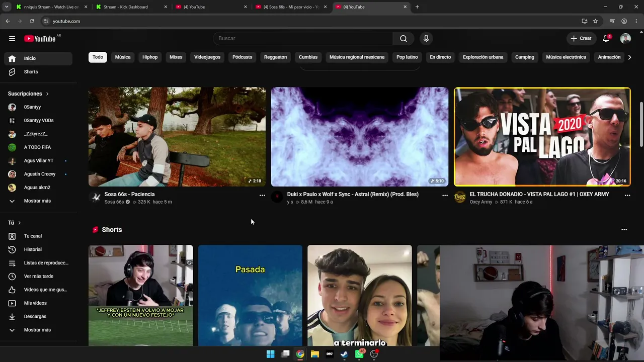Screen dimensions: 644x362
Task: Click the YouTube search input field
Action: 303,39
